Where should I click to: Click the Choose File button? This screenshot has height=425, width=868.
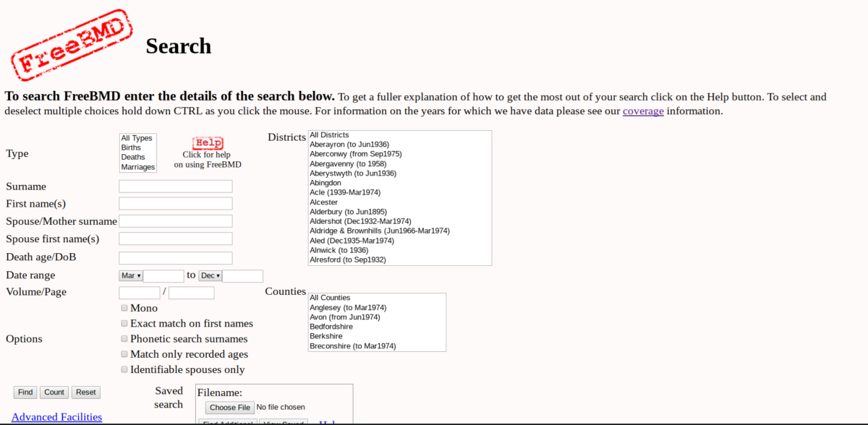click(229, 407)
